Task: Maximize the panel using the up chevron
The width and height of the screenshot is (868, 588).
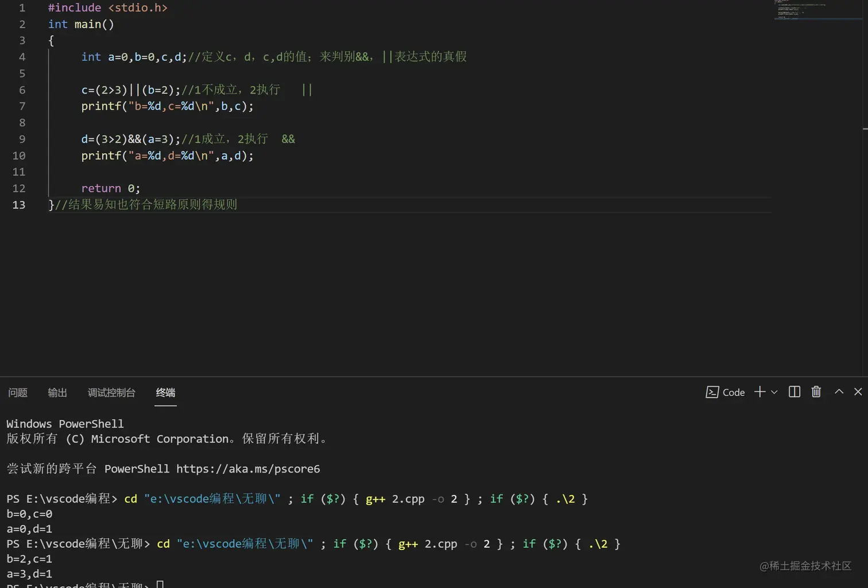Action: 839,392
